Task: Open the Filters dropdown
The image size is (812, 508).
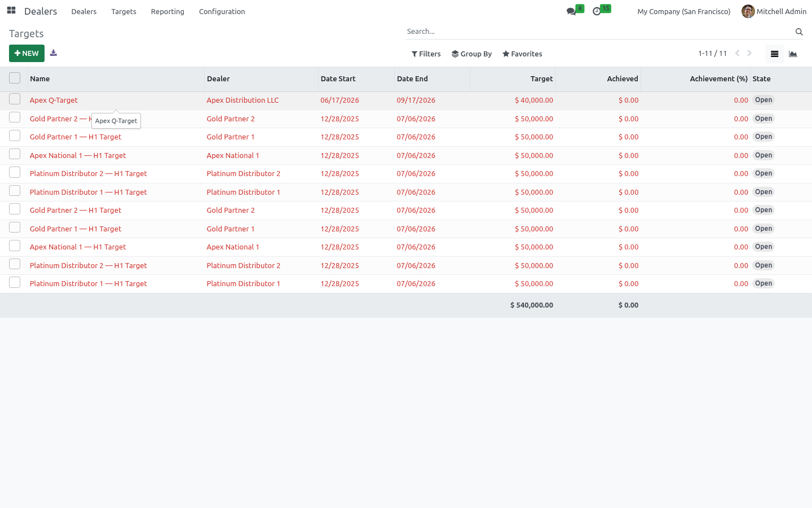Action: 426,54
